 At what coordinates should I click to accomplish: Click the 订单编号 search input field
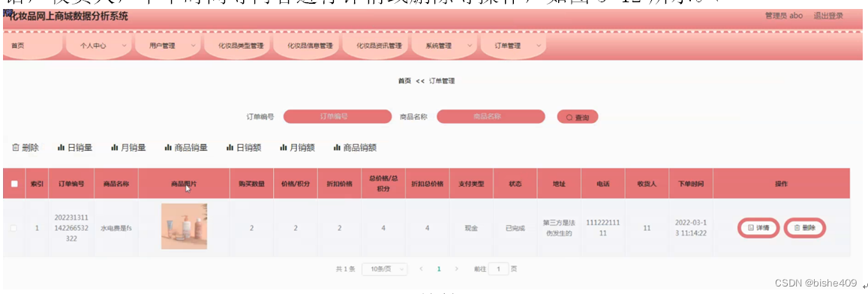tap(338, 117)
